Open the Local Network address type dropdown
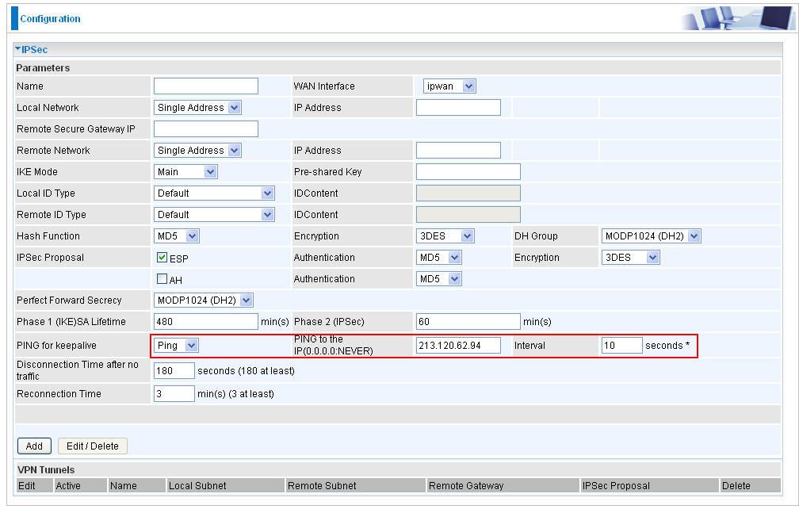Viewport: 799px width, 532px height. (197, 108)
